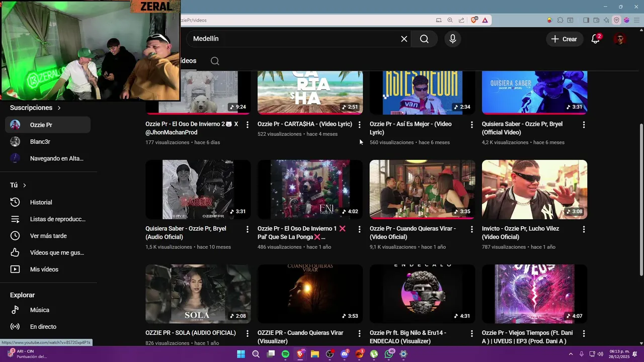This screenshot has height=362, width=644.
Task: Open options for El Oso De Invierno 2
Action: [247, 125]
